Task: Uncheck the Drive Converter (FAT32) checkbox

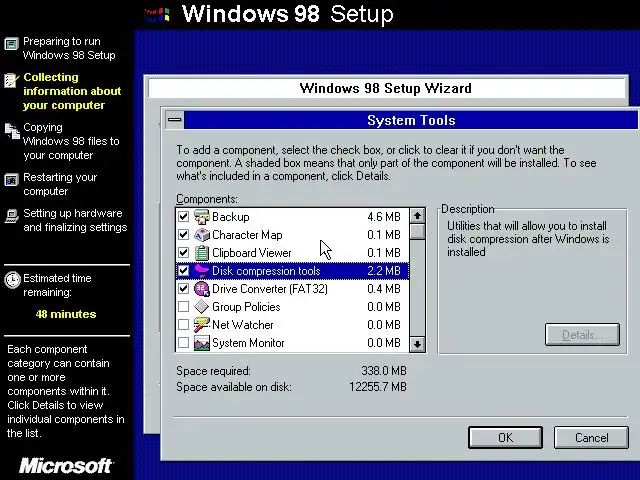Action: point(183,289)
